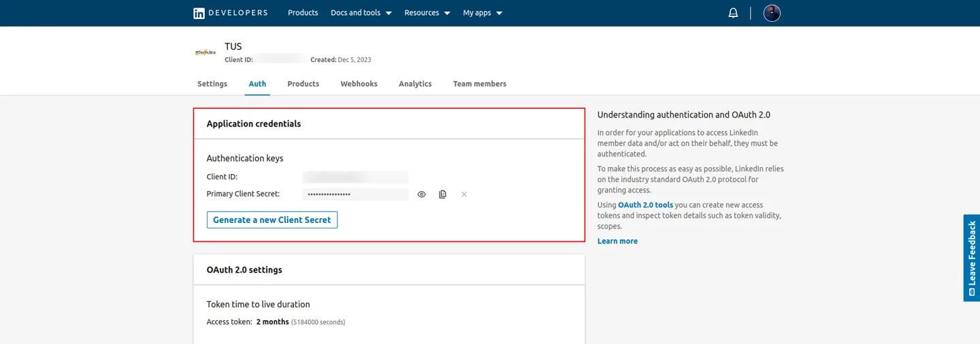Switch to the Settings tab
Screen dimensions: 980x344
[x=212, y=84]
